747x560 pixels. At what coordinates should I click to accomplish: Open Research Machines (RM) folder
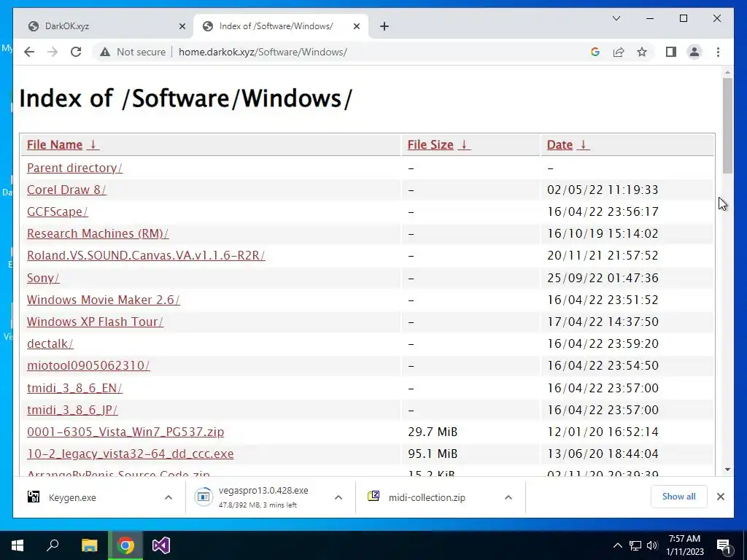pyautogui.click(x=98, y=234)
